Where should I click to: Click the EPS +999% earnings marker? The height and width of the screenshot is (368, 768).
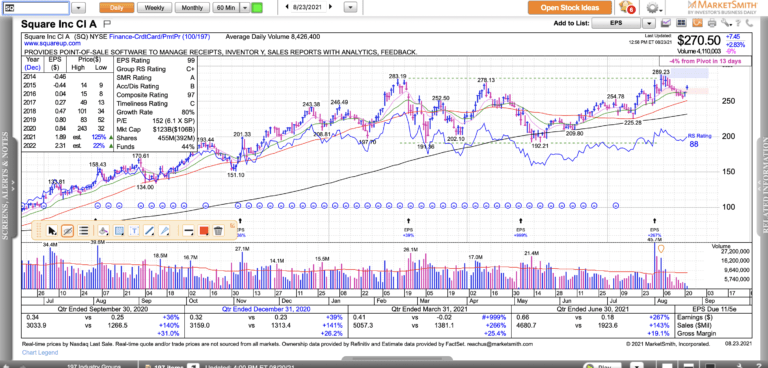(x=521, y=228)
